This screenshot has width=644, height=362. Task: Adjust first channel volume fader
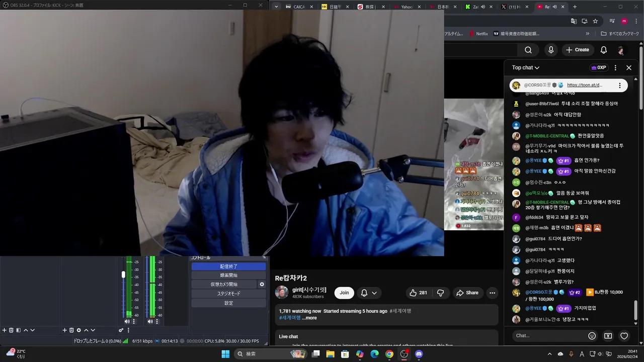(x=123, y=275)
